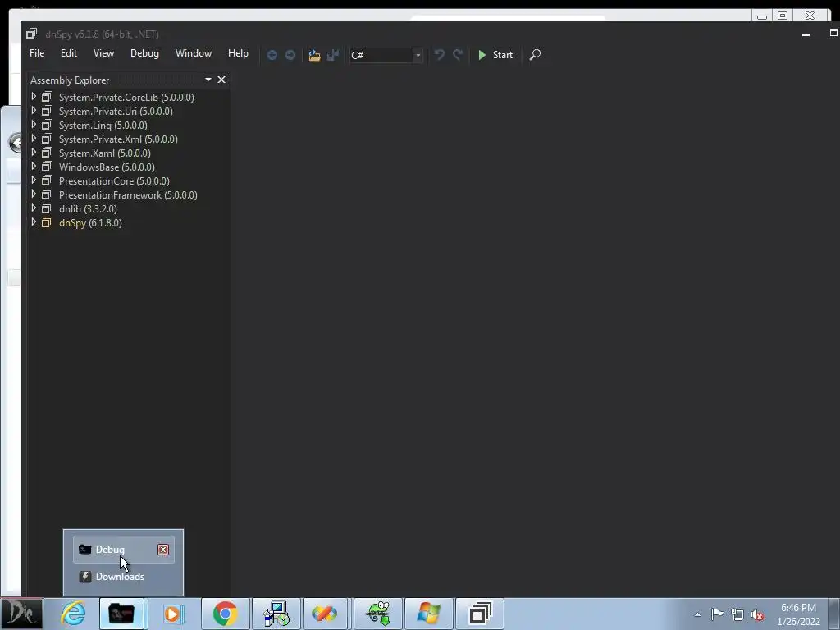Click the assembly icon beside dnlib
Screen dimensions: 840x630
[47, 208]
